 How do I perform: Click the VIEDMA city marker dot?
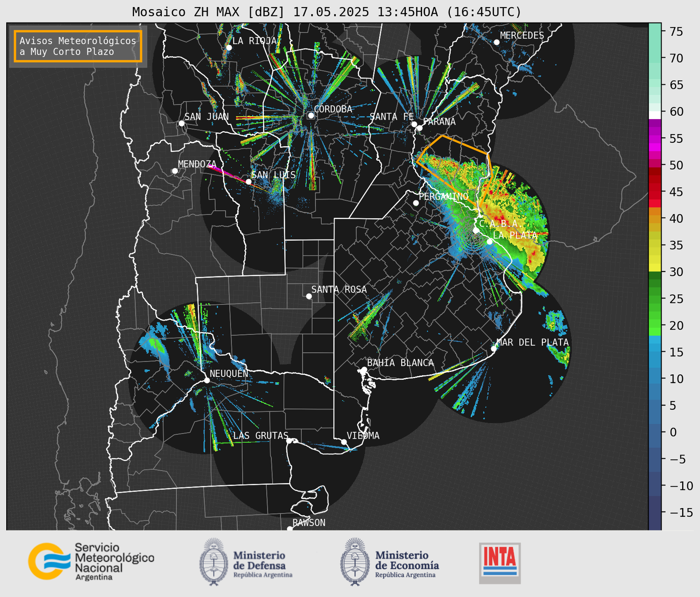pyautogui.click(x=344, y=442)
